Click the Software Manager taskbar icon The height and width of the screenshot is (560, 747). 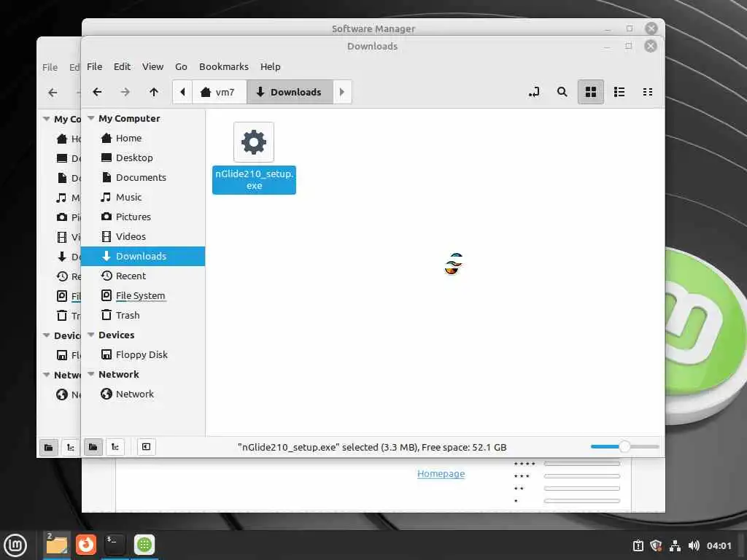coord(144,545)
